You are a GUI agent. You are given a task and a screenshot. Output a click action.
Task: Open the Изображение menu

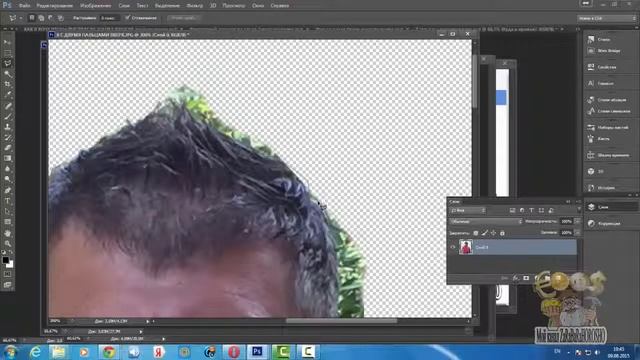point(96,6)
